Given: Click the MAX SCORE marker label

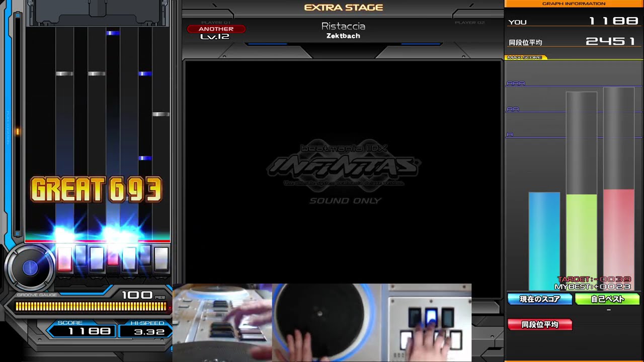Looking at the screenshot, I should pos(524,57).
